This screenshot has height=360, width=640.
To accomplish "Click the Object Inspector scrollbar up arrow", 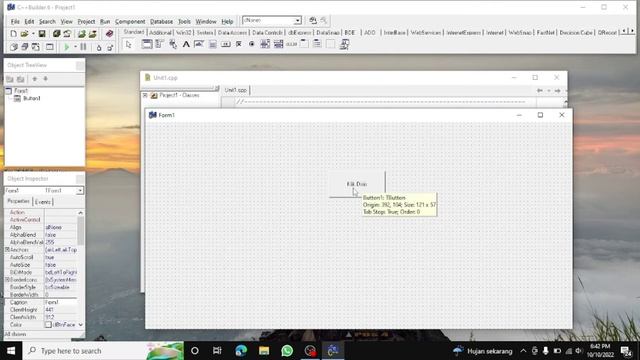I will [80, 213].
